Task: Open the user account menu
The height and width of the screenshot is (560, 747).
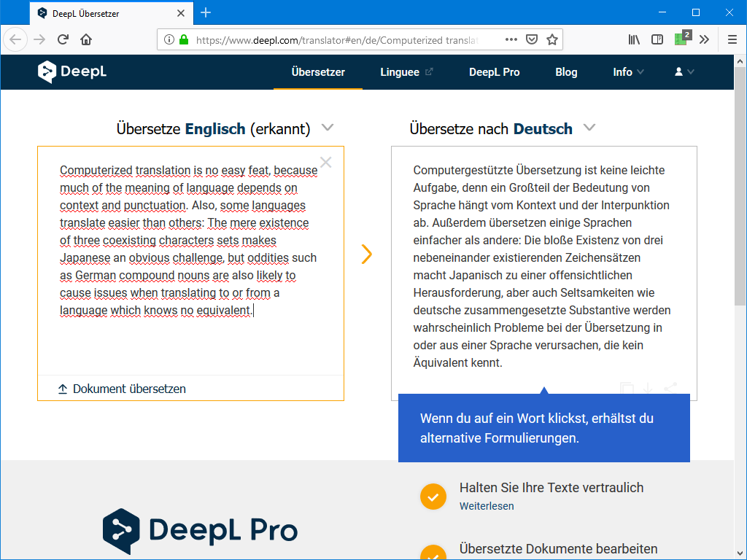Action: pyautogui.click(x=684, y=71)
